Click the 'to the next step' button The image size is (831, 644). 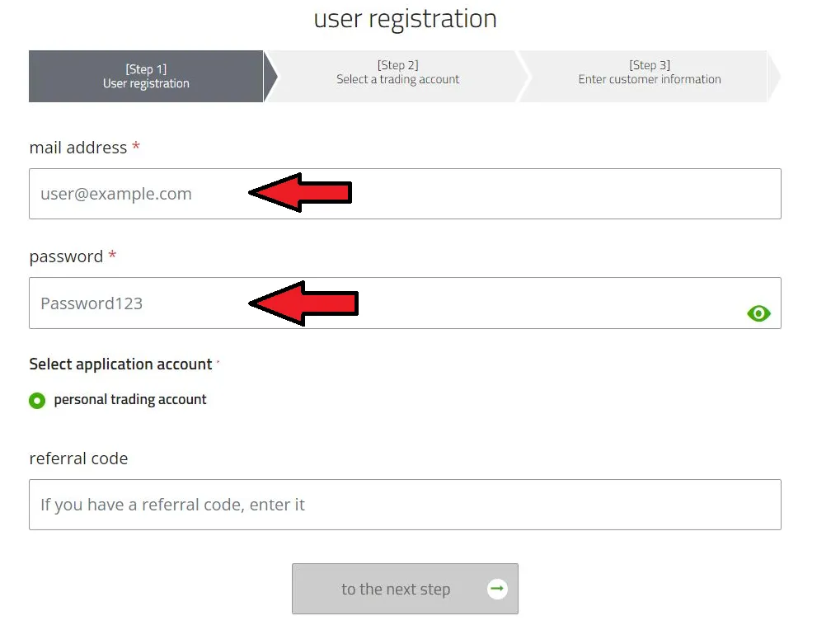405,589
